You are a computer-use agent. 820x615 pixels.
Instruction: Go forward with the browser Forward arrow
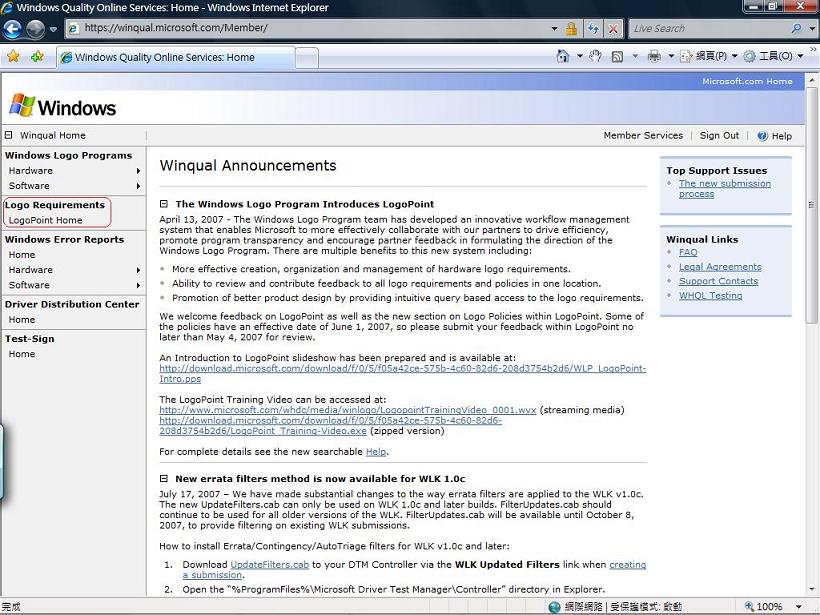tap(35, 29)
